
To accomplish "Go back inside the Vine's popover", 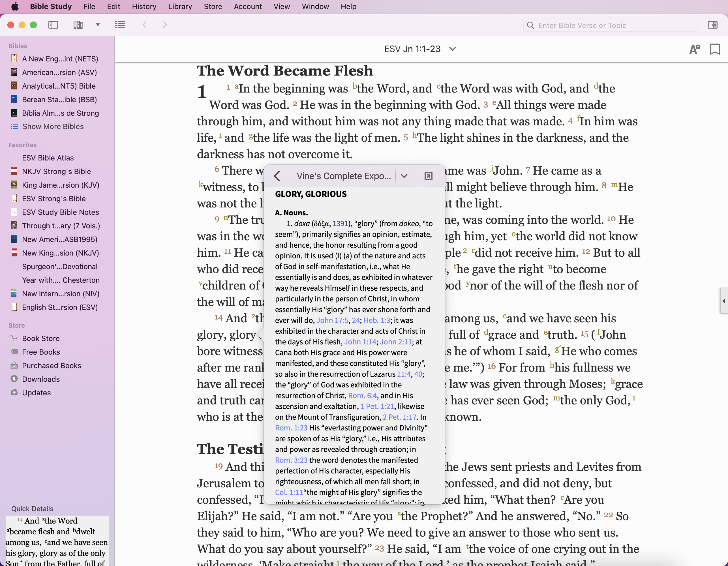I will pos(277,176).
